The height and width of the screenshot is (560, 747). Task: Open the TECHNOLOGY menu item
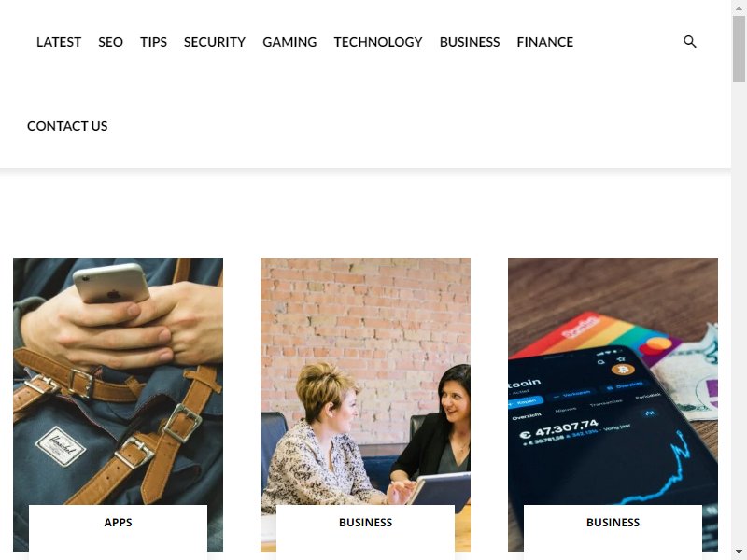378,42
